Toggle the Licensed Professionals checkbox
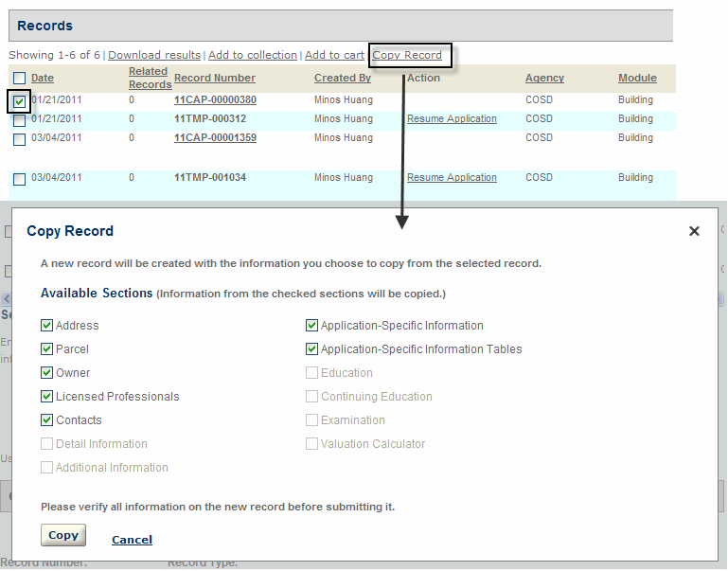Image resolution: width=728 pixels, height=571 pixels. tap(46, 397)
